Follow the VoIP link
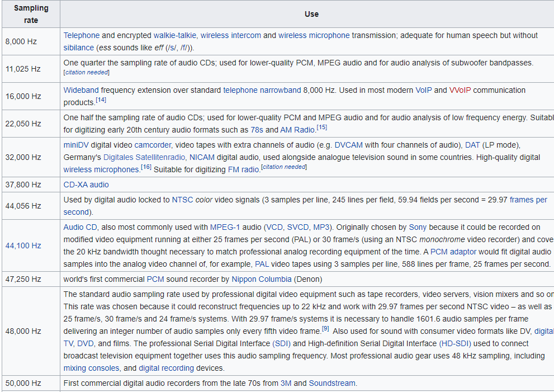The image size is (554, 392). 424,90
